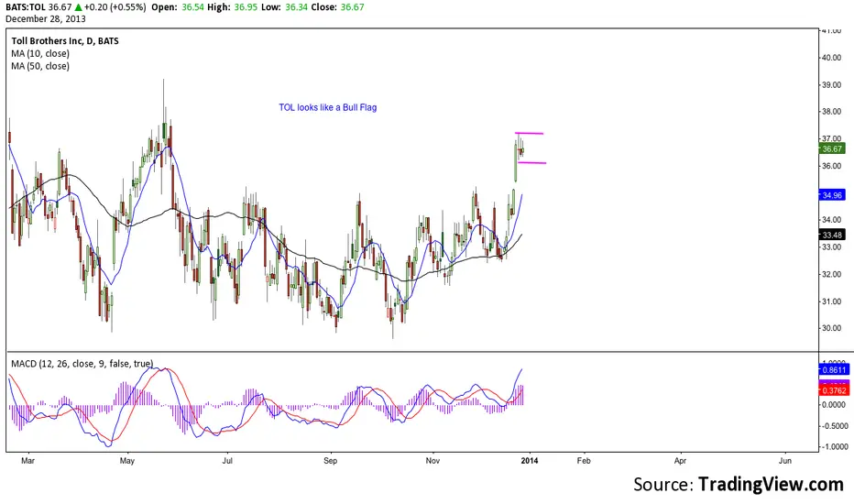Image resolution: width=854 pixels, height=504 pixels.
Task: Click the date December 28, 2013
Action: (x=46, y=19)
